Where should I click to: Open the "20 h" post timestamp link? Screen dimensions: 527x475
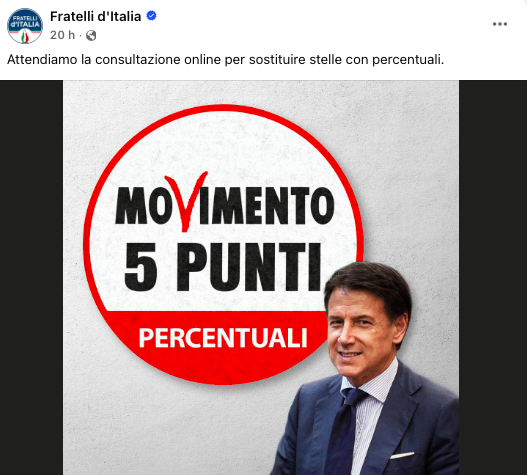point(63,35)
